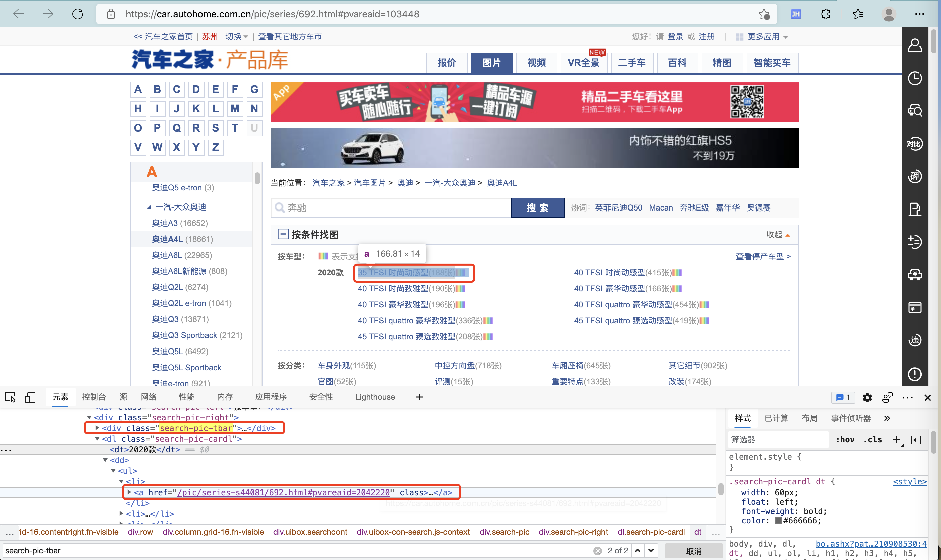Screen dimensions: 941x560
Task: Select the inspect element picker tool
Action: [x=10, y=397]
